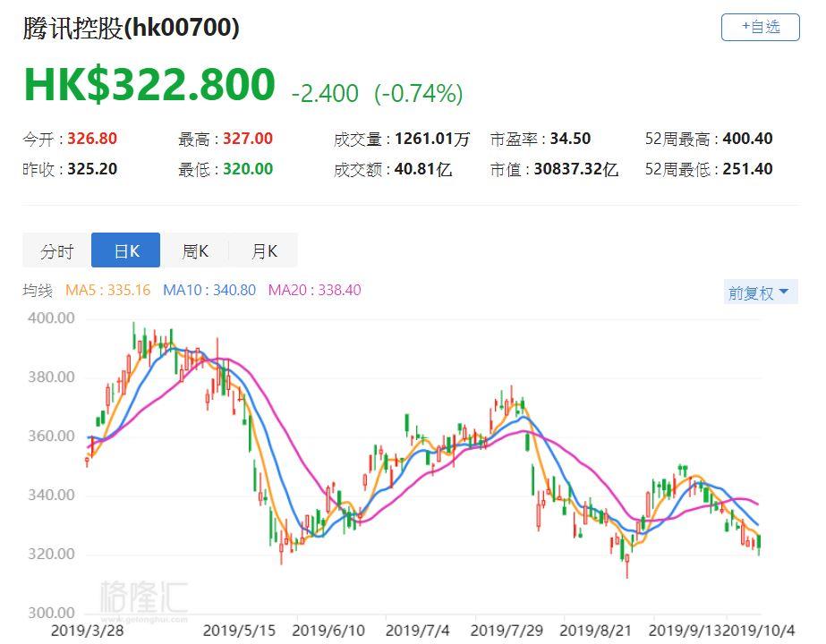Click the 2019/7/4 date axis label
Screen dimensions: 826x644
(x=418, y=631)
